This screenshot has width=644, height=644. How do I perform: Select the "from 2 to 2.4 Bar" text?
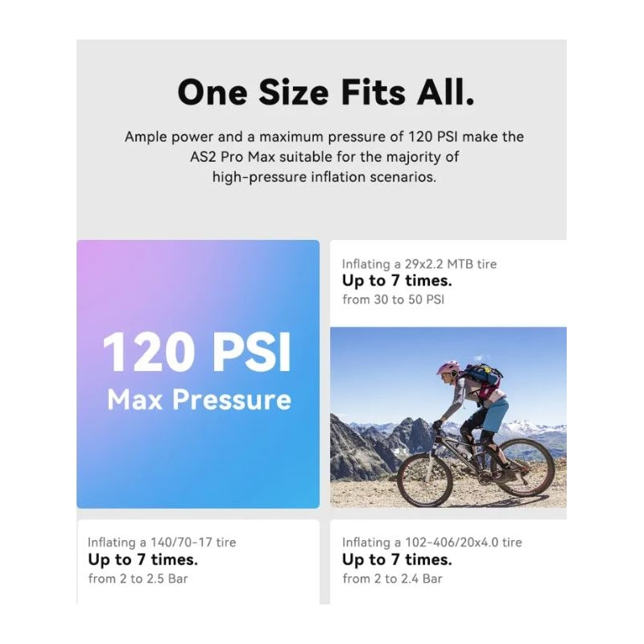click(x=392, y=578)
